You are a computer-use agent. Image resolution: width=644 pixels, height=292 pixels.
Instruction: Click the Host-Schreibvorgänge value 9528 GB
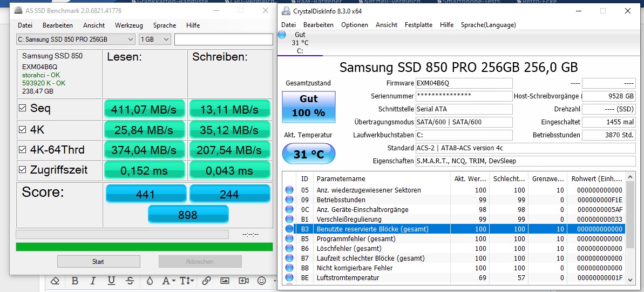[609, 96]
